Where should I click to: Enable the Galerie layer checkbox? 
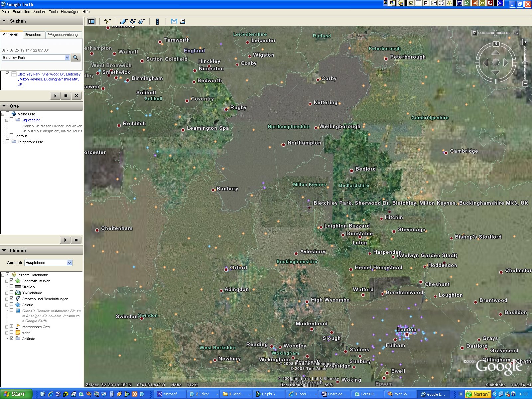coord(12,305)
